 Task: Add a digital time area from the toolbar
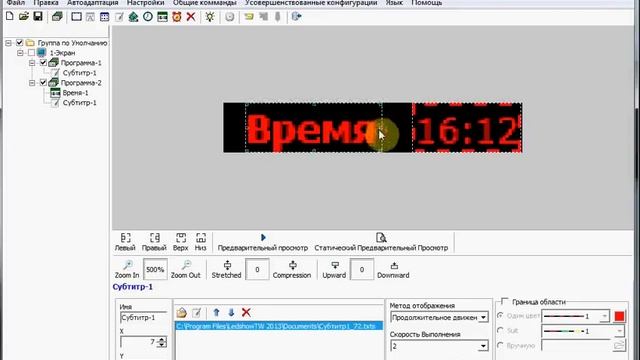[162, 17]
